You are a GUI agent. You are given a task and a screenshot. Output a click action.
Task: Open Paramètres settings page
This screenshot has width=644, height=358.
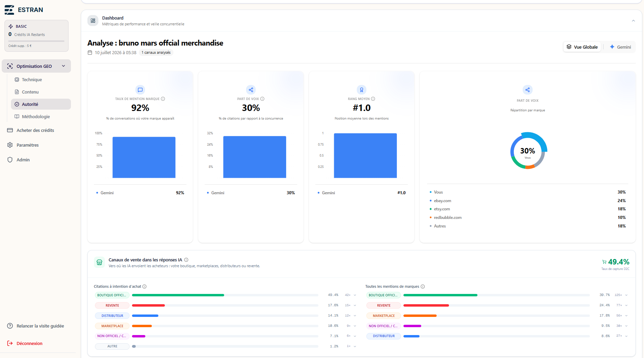click(36, 145)
